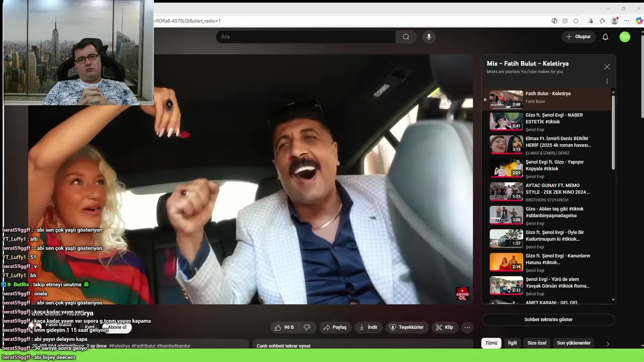Click the Fatih Bulut channel avatar
The width and height of the screenshot is (644, 362).
pyautogui.click(x=35, y=327)
